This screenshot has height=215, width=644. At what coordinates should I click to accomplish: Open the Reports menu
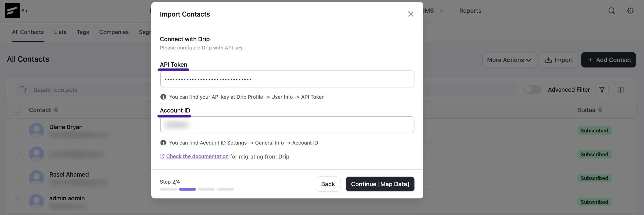470,11
